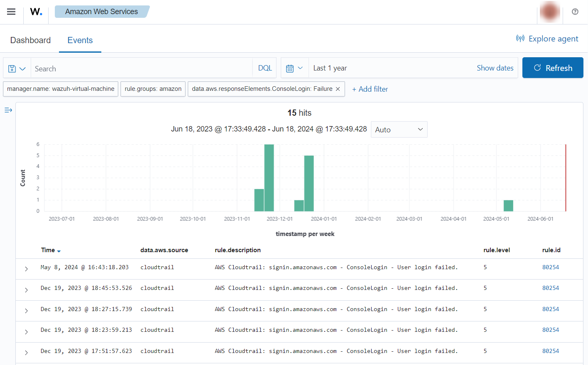588x365 pixels.
Task: Open the help icon in header
Action: (575, 12)
